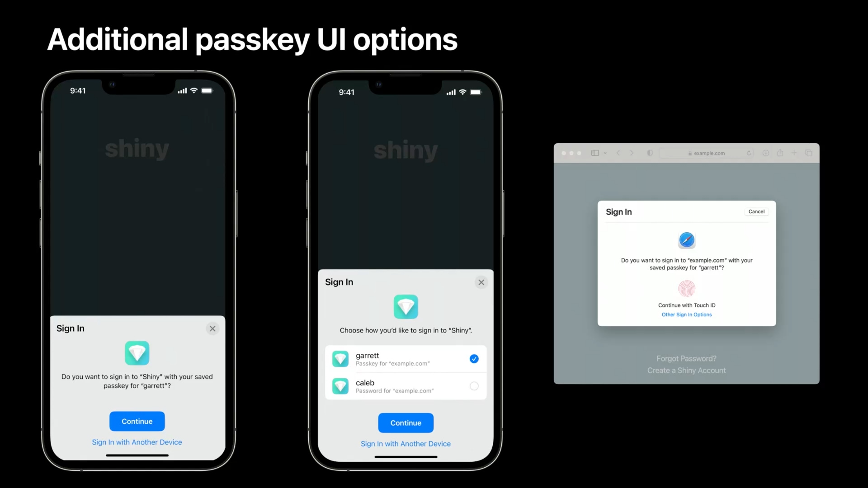
Task: Select garrett passkey radio button
Action: [x=474, y=359]
